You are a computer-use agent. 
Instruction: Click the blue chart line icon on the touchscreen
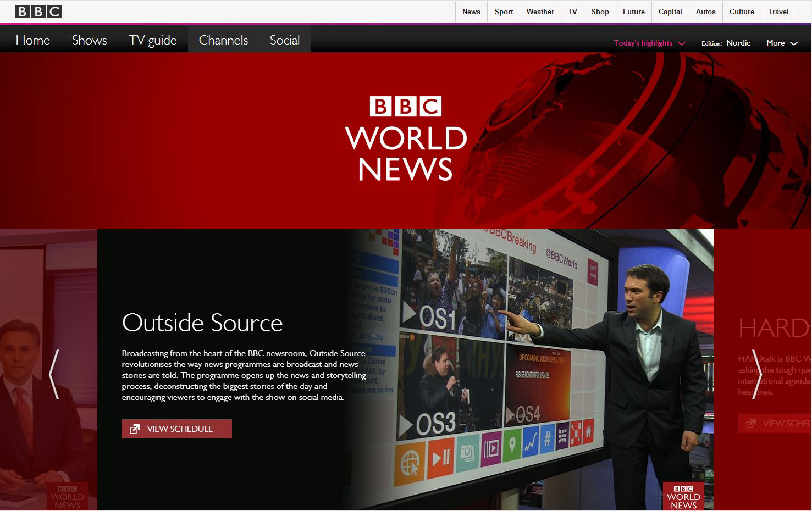point(530,441)
